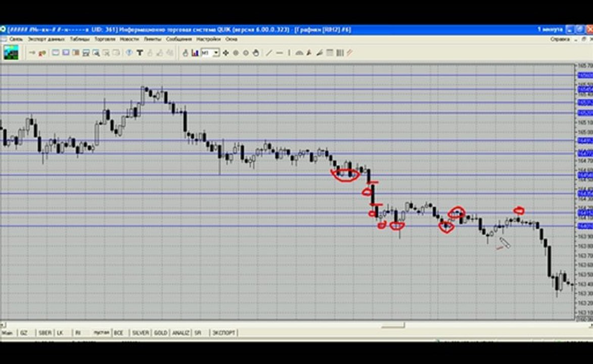Open the Справка menu
593x364 pixels.
(560, 39)
